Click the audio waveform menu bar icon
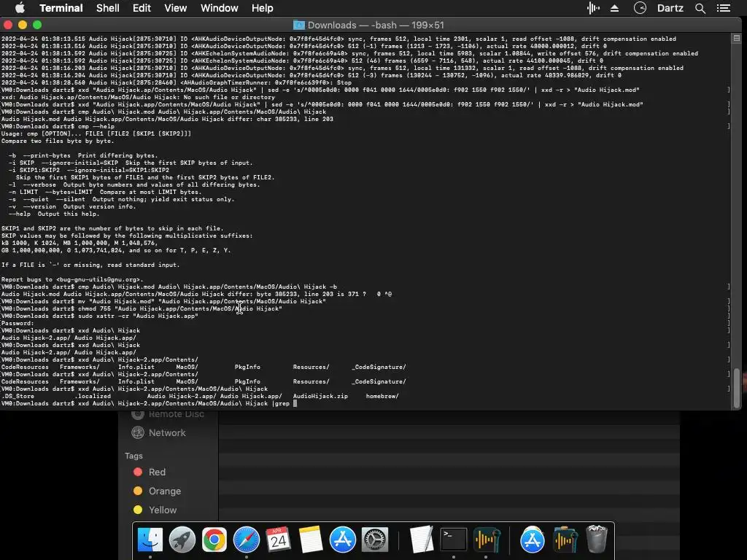747x560 pixels. coord(593,8)
